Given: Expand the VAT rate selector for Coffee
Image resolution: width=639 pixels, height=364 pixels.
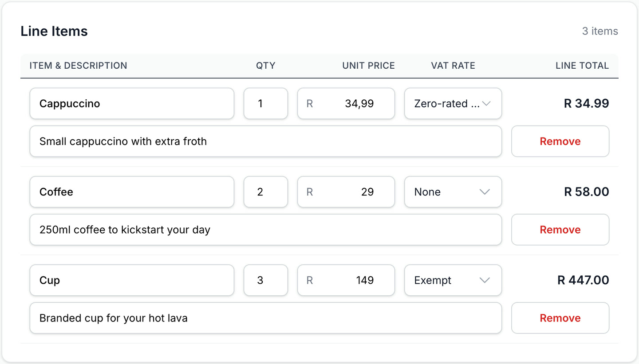Looking at the screenshot, I should point(452,192).
